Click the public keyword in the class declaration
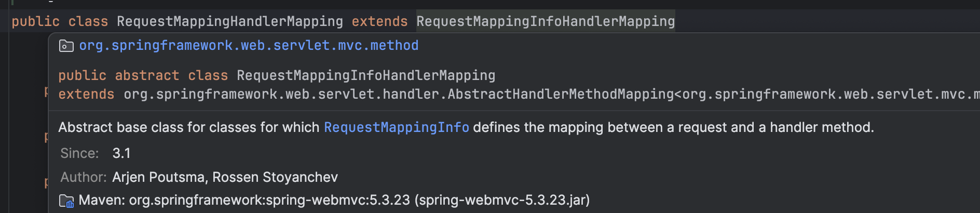The height and width of the screenshot is (213, 980). pyautogui.click(x=35, y=21)
